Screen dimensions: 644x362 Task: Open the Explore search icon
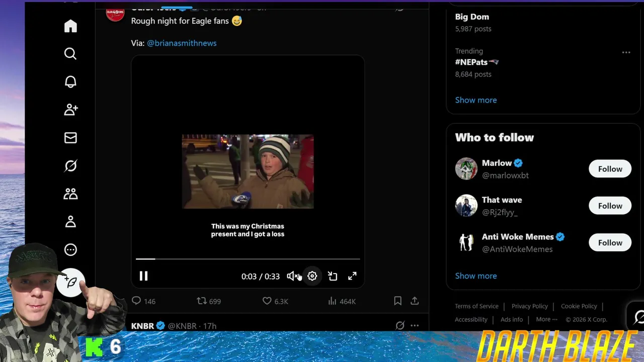[70, 54]
